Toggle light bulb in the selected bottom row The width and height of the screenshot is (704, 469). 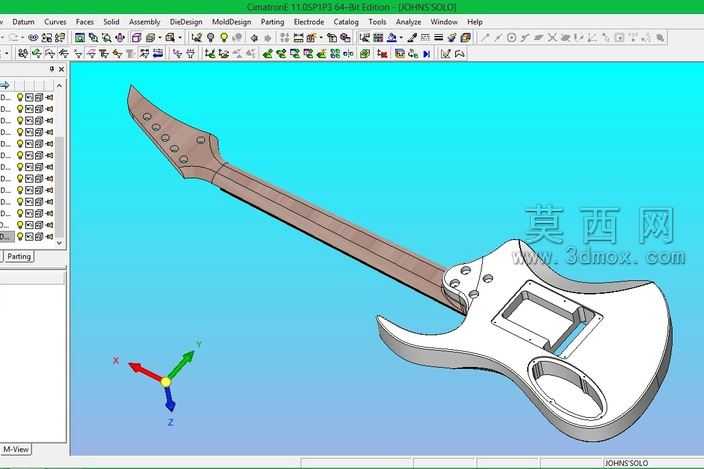20,236
